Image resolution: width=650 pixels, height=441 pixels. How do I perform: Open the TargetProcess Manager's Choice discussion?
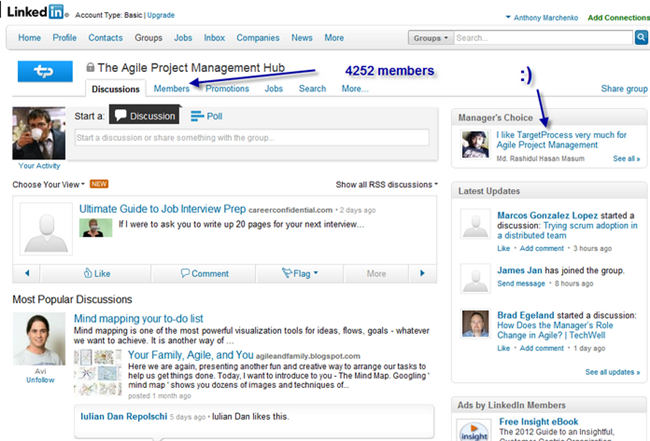point(561,140)
